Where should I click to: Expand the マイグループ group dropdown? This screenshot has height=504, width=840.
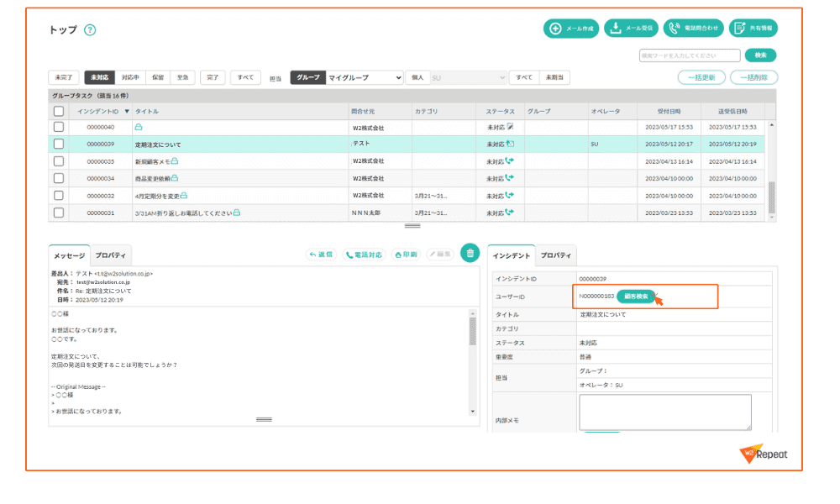[365, 77]
